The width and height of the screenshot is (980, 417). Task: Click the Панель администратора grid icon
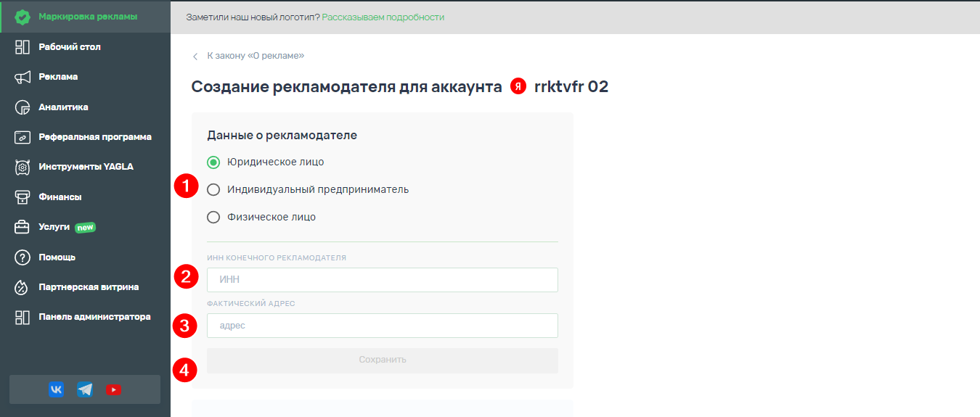23,317
